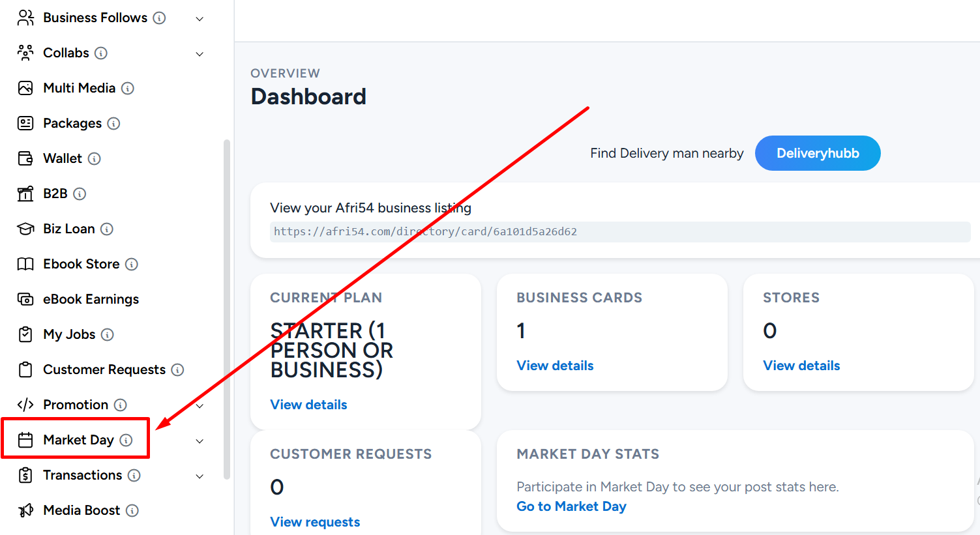Expand the Collabs submenu arrow

(200, 54)
